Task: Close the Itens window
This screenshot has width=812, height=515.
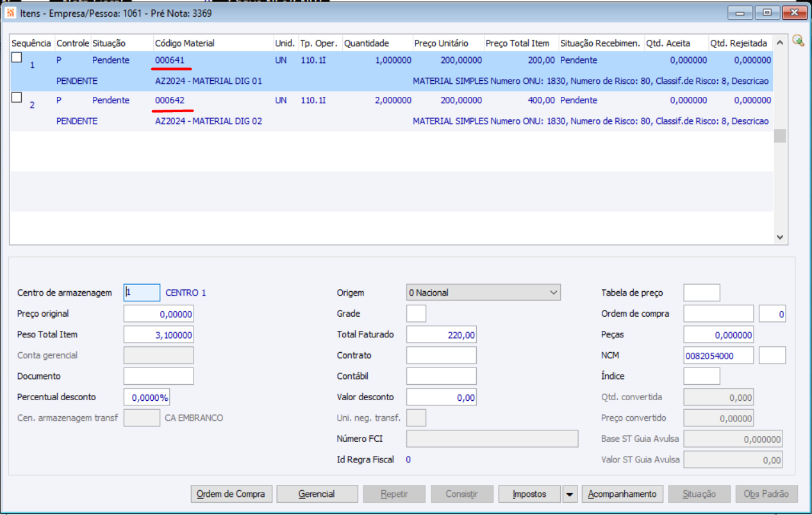Action: [794, 12]
